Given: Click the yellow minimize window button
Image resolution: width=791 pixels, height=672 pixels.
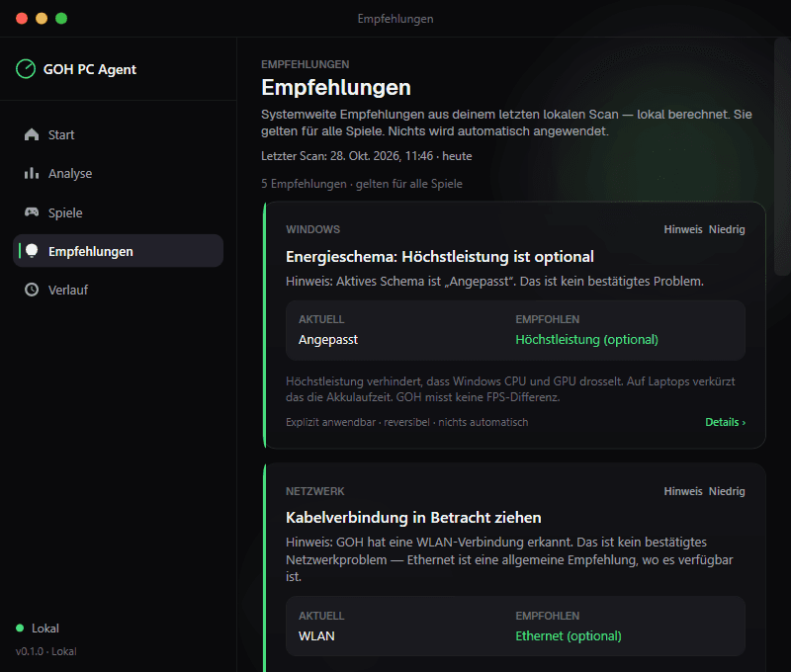Looking at the screenshot, I should click(42, 19).
